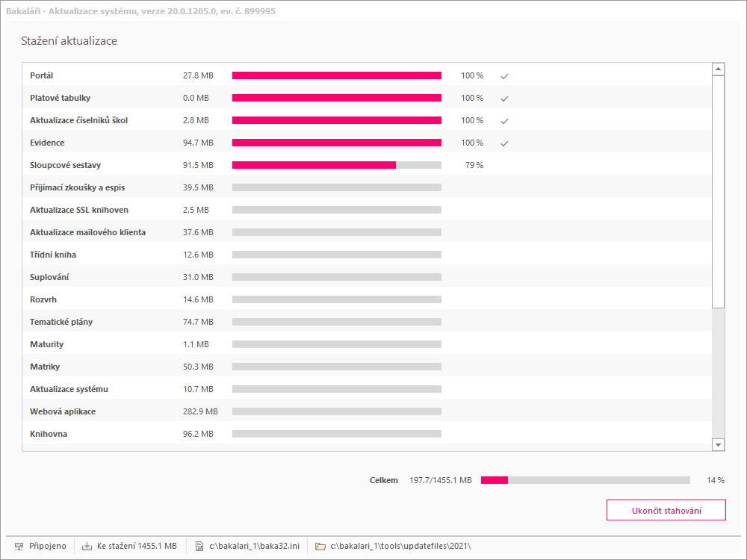Click the folder icon beside updatefiles path
The image size is (747, 560).
pyautogui.click(x=320, y=547)
